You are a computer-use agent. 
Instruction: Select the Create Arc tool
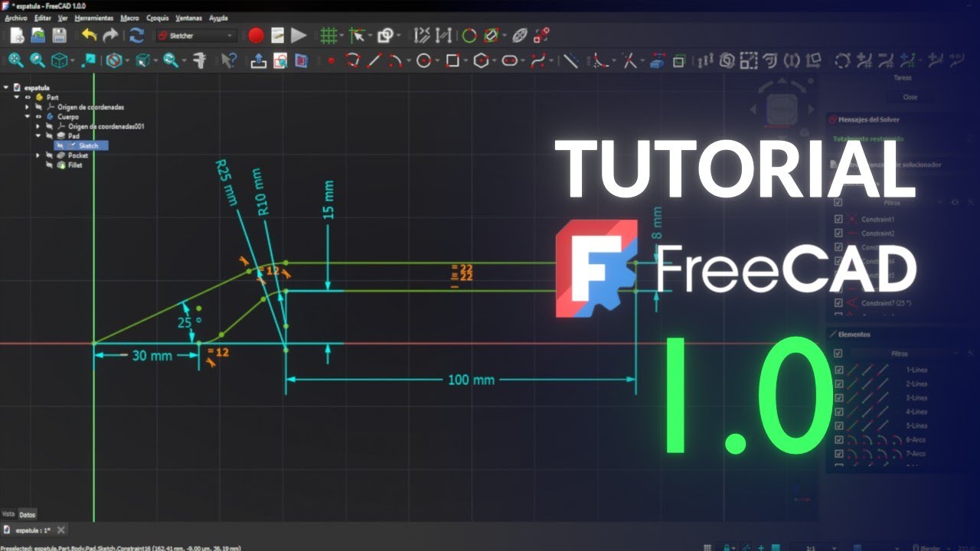(x=394, y=60)
